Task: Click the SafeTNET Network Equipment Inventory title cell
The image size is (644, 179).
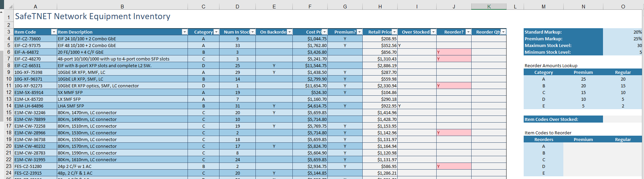Action: [x=92, y=16]
